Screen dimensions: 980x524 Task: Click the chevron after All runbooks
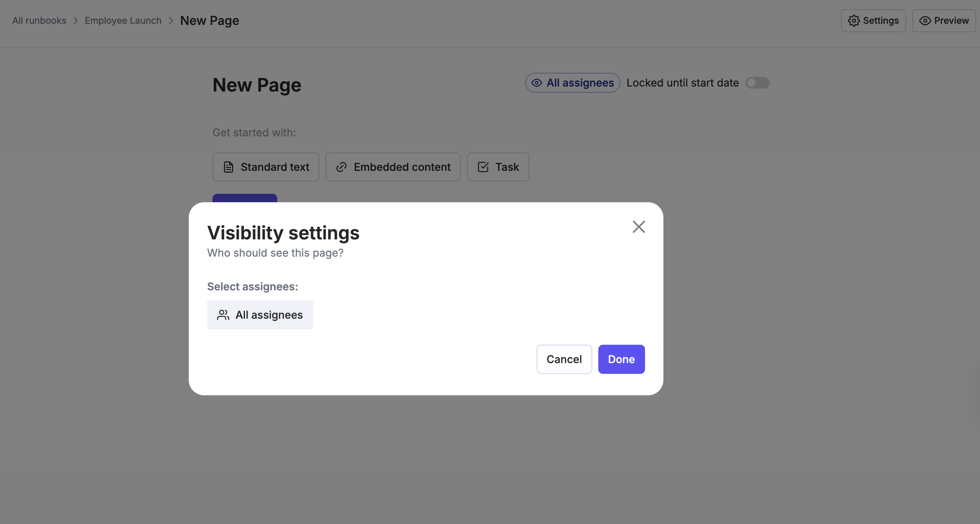pyautogui.click(x=76, y=21)
